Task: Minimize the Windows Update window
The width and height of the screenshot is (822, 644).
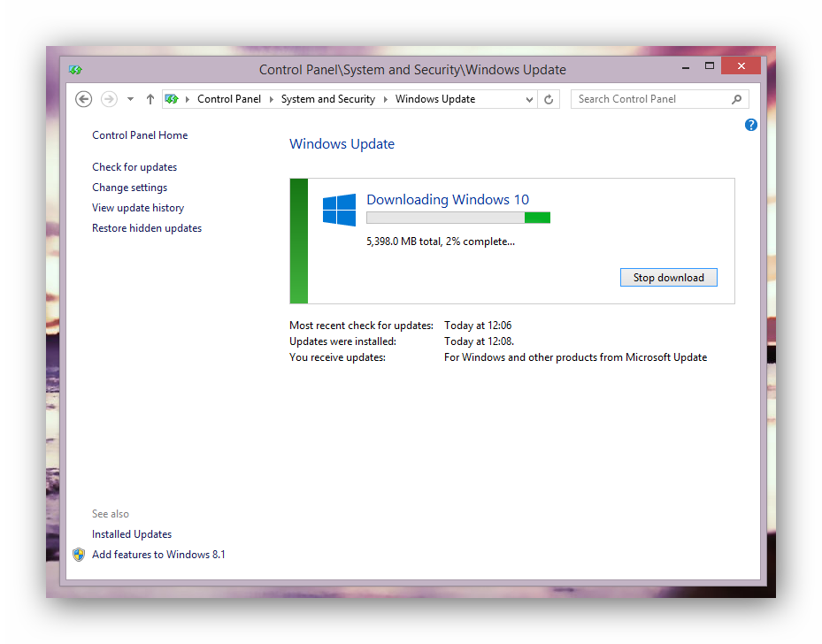Action: (x=685, y=66)
